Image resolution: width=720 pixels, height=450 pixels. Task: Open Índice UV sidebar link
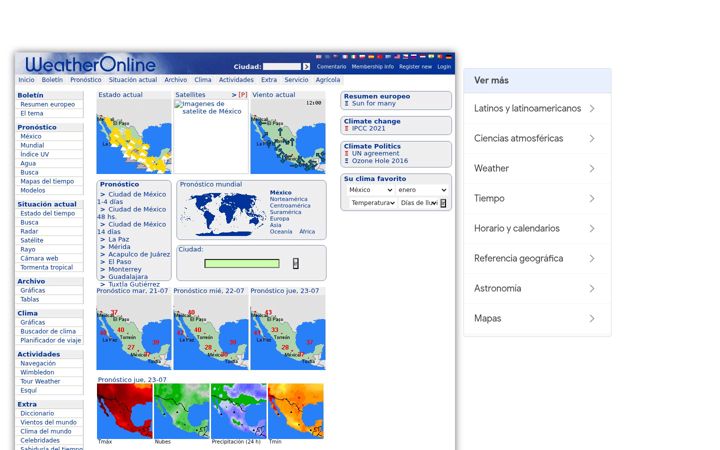tap(34, 154)
